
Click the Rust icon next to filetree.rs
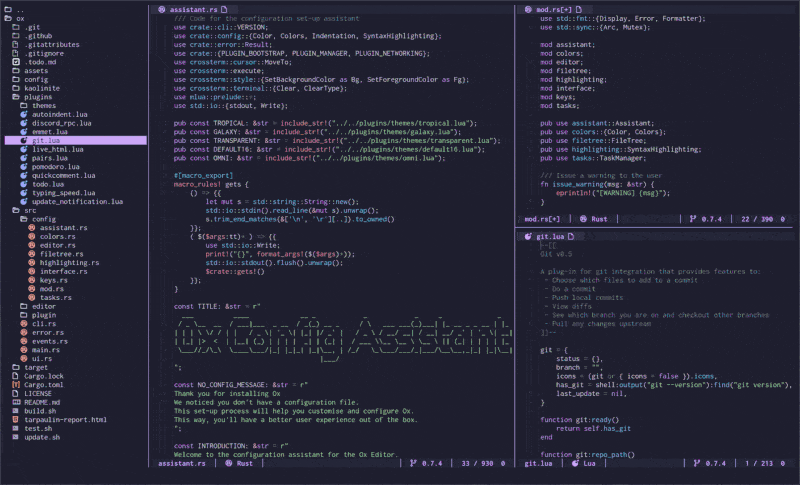[x=32, y=254]
